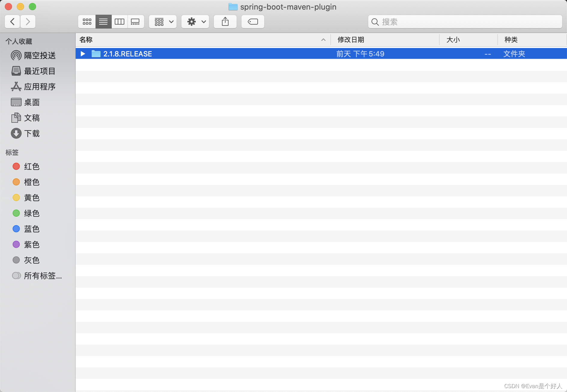Zoom the Finder window with green button
The image size is (567, 392).
click(32, 6)
